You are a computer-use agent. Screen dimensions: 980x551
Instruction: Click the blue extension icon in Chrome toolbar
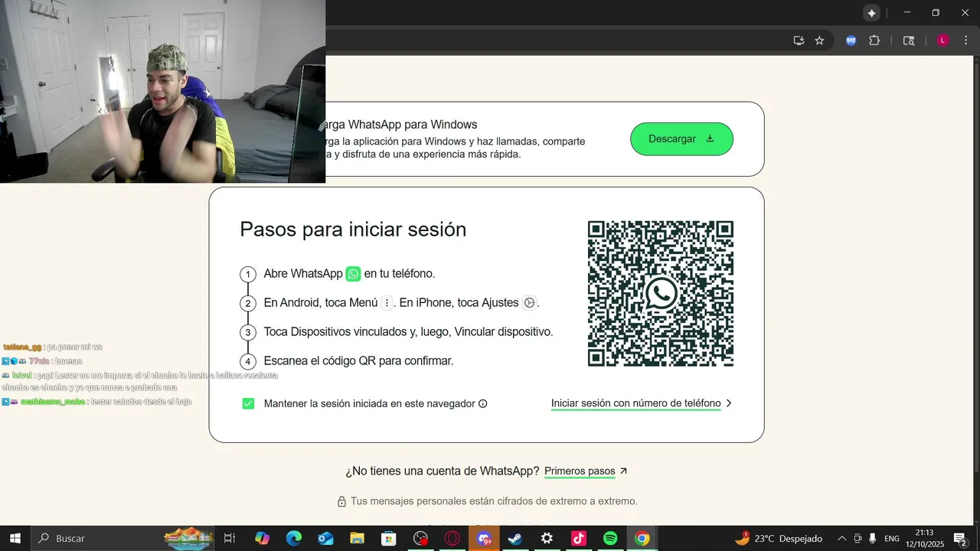coord(851,41)
